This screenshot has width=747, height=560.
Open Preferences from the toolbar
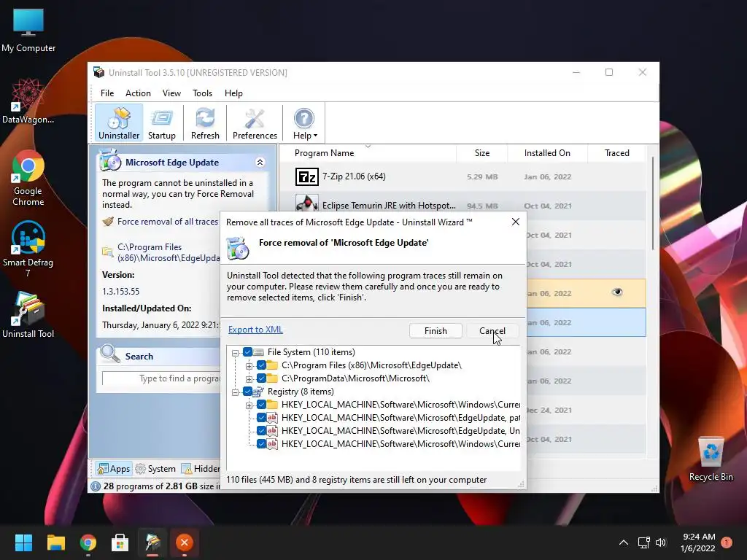click(x=255, y=123)
